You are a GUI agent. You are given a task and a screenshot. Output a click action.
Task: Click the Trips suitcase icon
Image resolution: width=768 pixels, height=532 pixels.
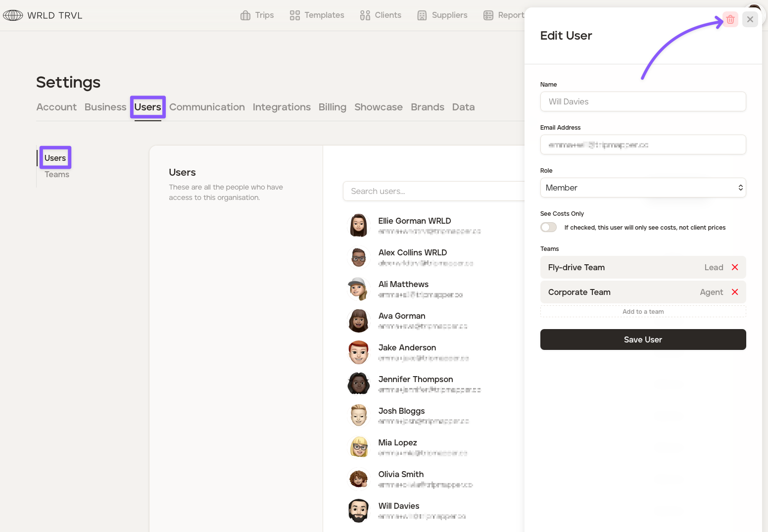tap(245, 15)
